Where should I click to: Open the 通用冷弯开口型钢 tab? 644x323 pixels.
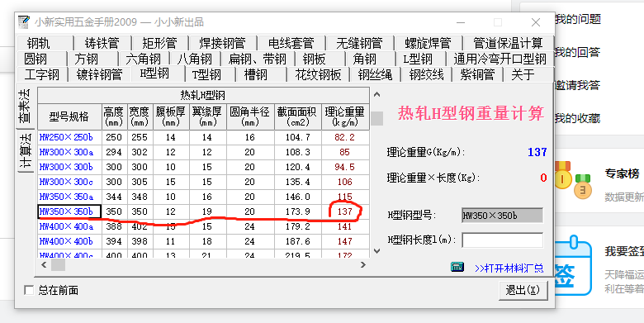(x=500, y=59)
